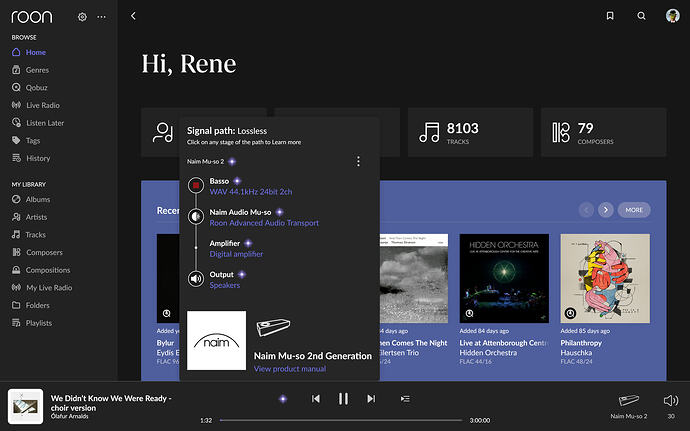Viewport: 690px width, 431px height.
Task: Click the Basso source stage icon
Action: pos(196,185)
